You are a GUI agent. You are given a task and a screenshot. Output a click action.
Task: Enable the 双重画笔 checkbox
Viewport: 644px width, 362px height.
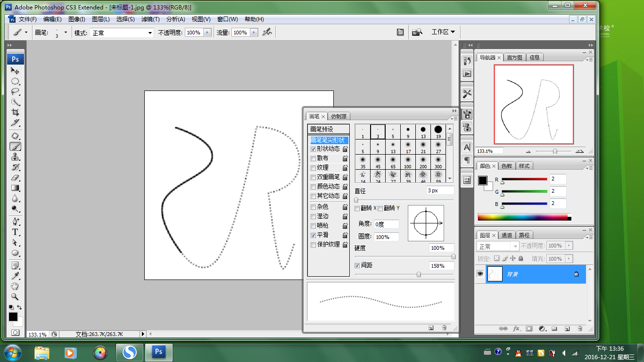[x=314, y=177]
